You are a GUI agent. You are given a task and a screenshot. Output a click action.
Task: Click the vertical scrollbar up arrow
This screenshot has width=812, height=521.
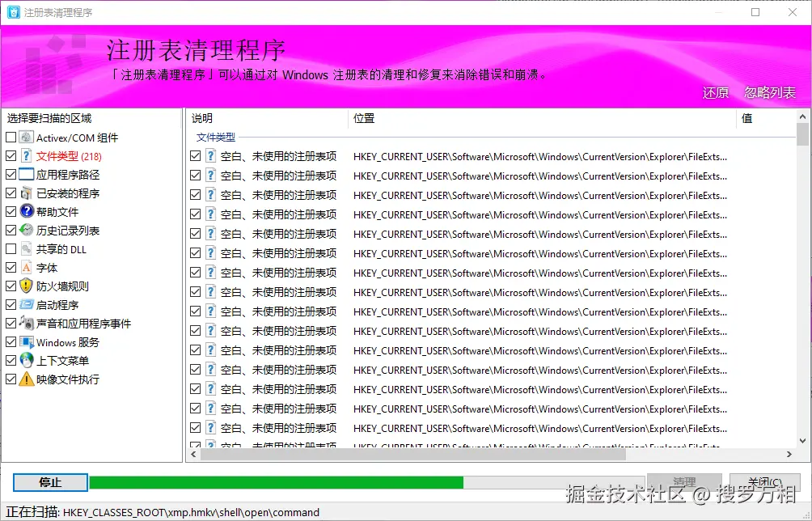pos(802,117)
